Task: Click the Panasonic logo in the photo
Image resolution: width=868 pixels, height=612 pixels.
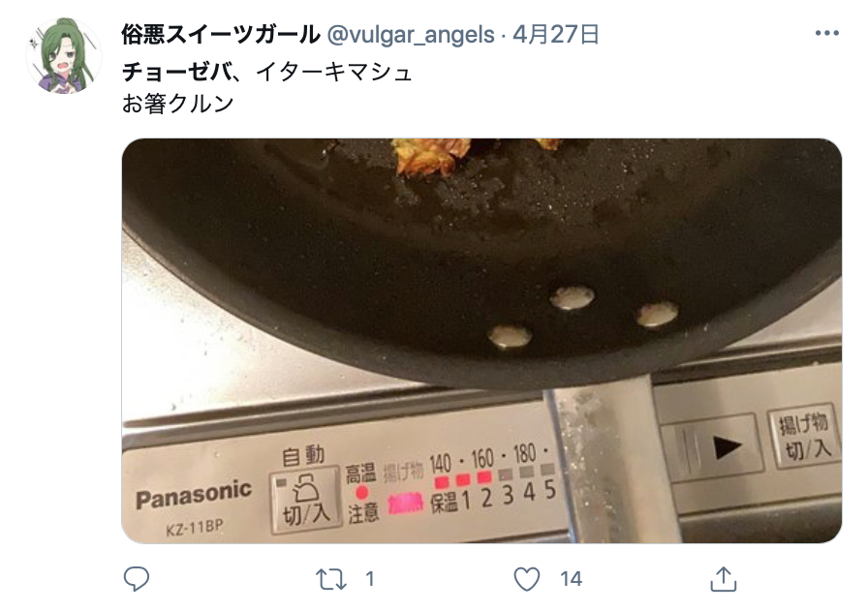Action: (194, 495)
